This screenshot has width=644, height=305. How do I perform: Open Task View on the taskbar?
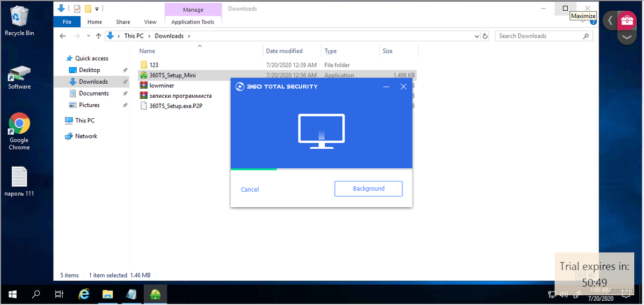tap(60, 294)
